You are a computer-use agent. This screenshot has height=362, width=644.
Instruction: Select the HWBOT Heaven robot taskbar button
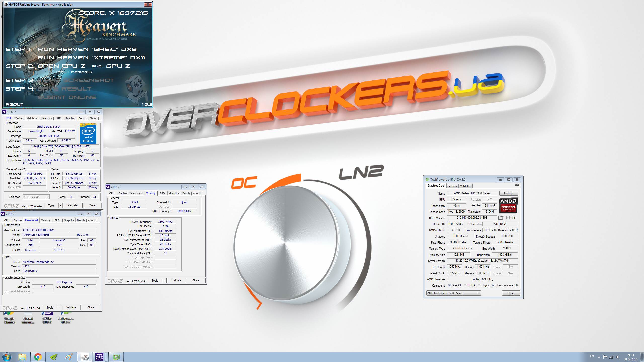tap(85, 357)
